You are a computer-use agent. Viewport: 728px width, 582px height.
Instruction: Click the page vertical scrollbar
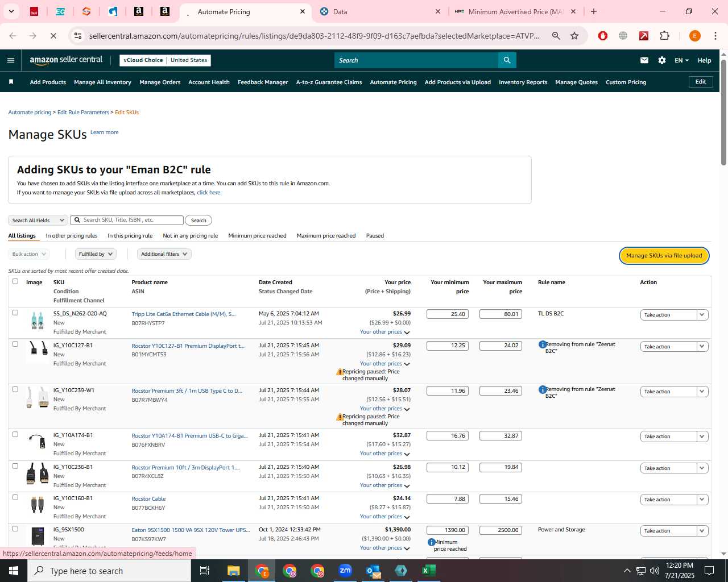723,114
